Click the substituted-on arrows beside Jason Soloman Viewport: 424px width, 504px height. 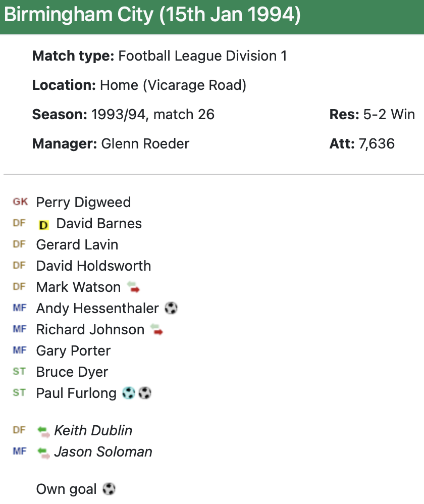point(43,452)
